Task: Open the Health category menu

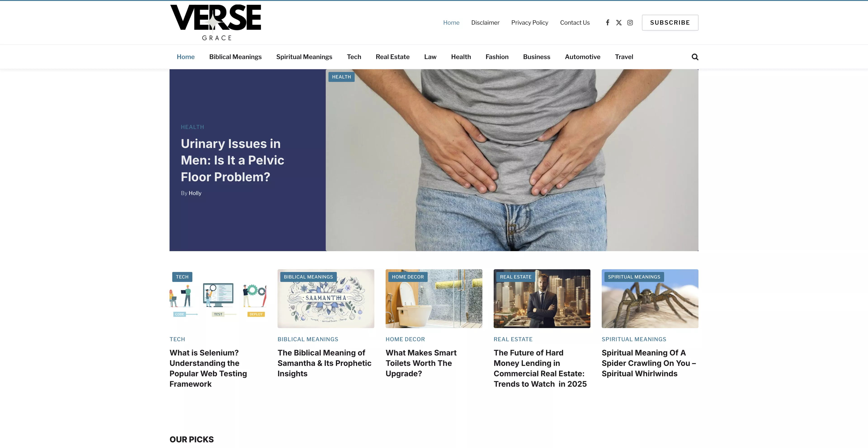Action: [461, 57]
